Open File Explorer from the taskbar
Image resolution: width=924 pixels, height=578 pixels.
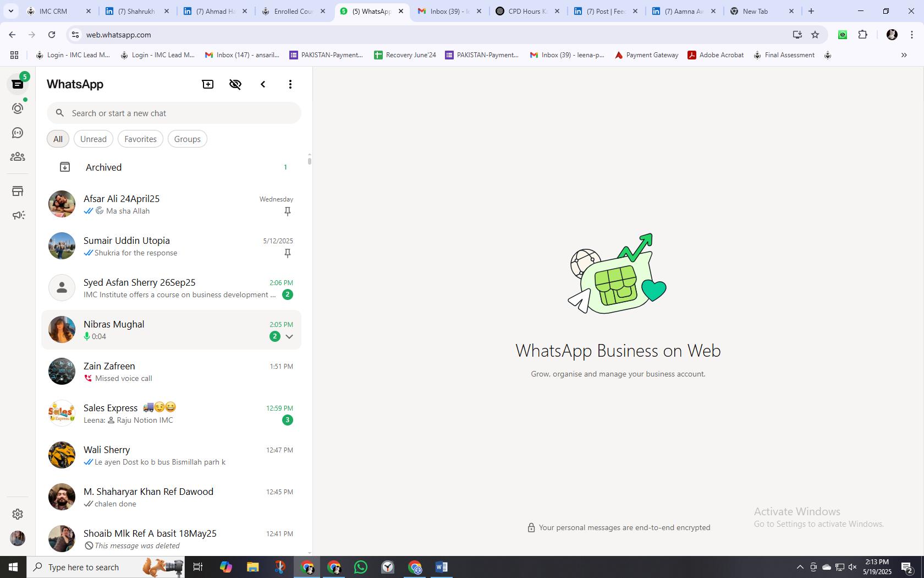point(252,567)
